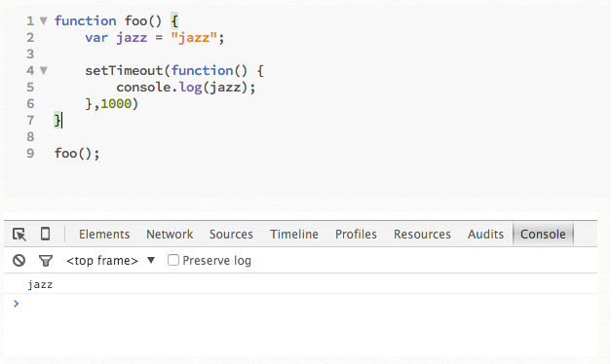Open the console filter funnel icon
This screenshot has height=364, width=611.
pyautogui.click(x=46, y=261)
